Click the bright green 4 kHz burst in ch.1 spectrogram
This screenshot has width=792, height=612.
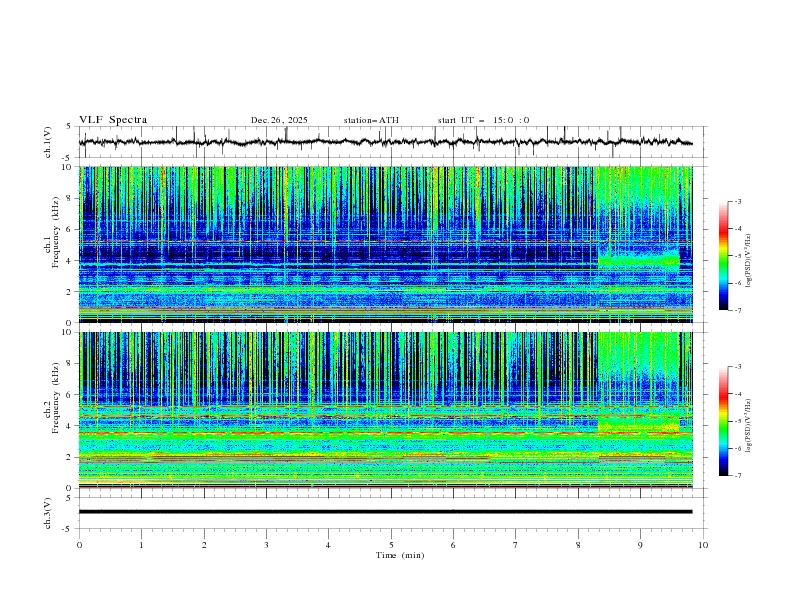coord(639,260)
